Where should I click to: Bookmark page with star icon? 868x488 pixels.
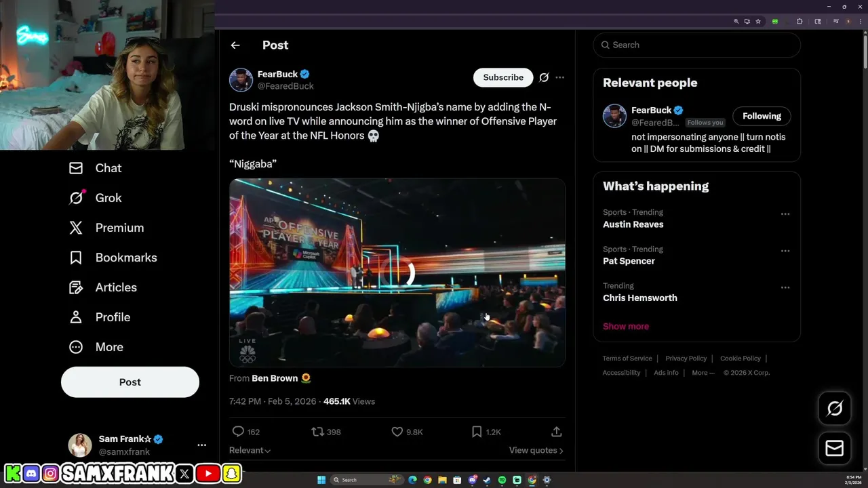tap(758, 22)
